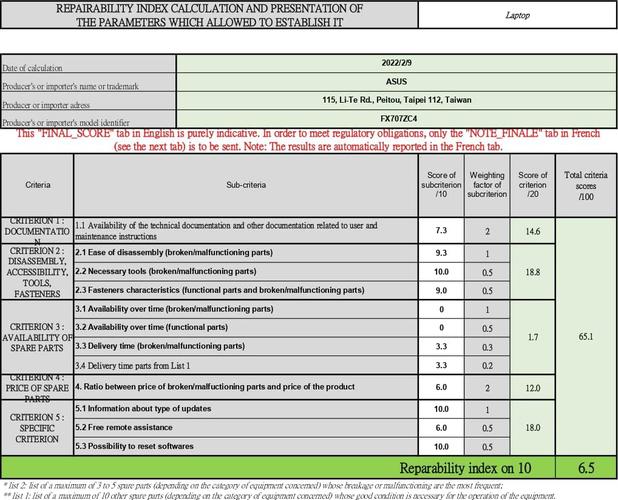The width and height of the screenshot is (618, 500).
Task: Select criterion 4 score 12.0
Action: pyautogui.click(x=532, y=388)
